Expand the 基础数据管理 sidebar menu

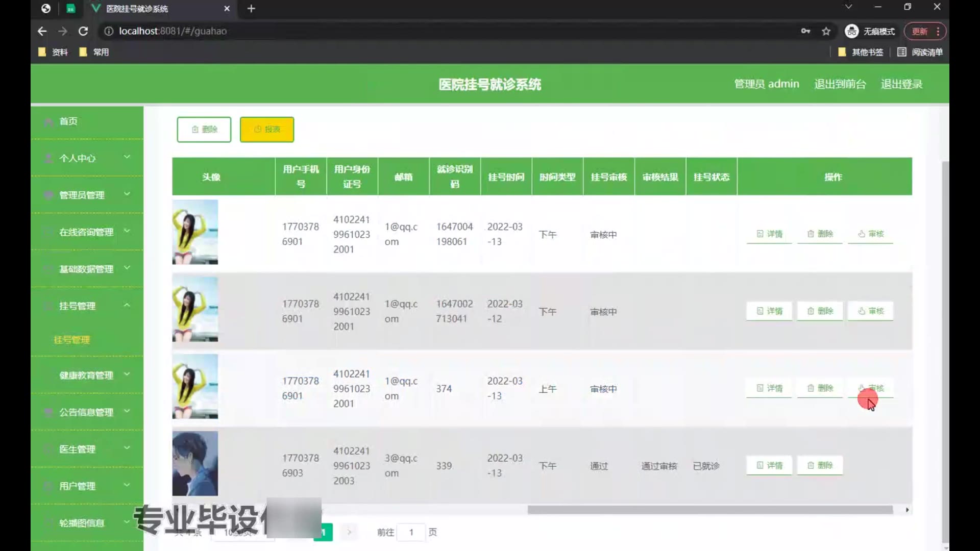[x=87, y=269]
